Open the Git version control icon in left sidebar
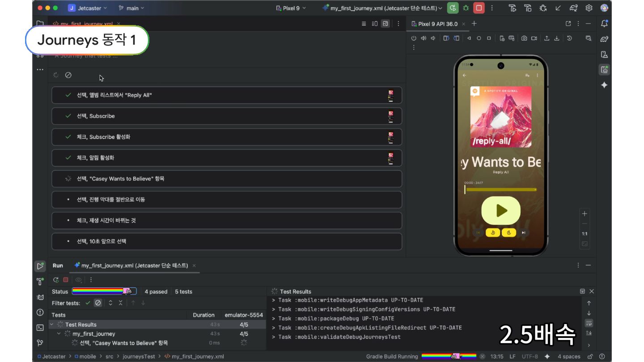The width and height of the screenshot is (644, 362). (x=40, y=343)
